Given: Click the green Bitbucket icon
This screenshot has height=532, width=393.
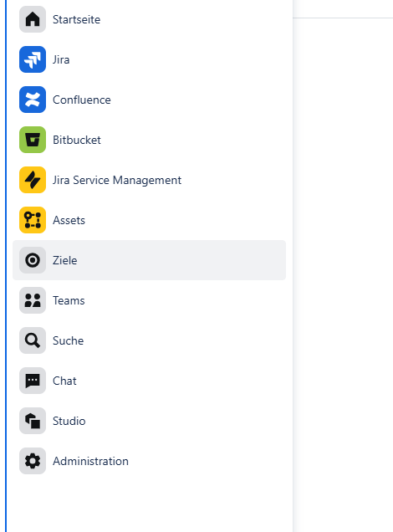Looking at the screenshot, I should pyautogui.click(x=33, y=140).
